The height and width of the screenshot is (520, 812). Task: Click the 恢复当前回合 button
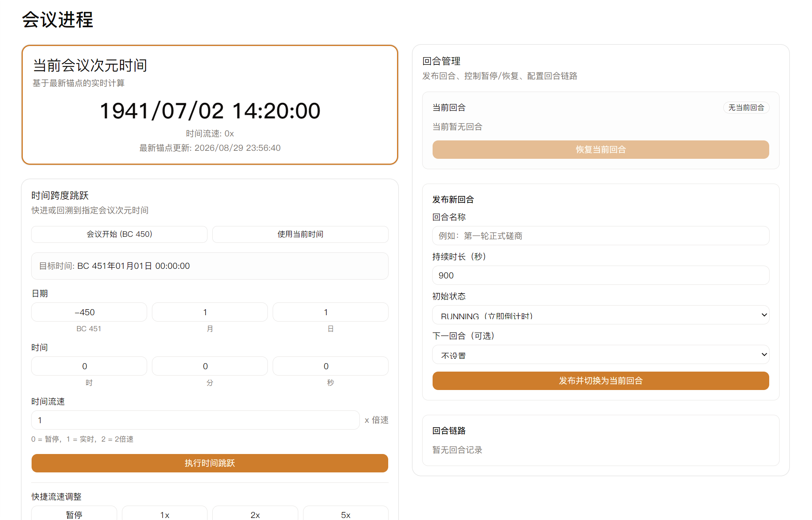point(601,150)
